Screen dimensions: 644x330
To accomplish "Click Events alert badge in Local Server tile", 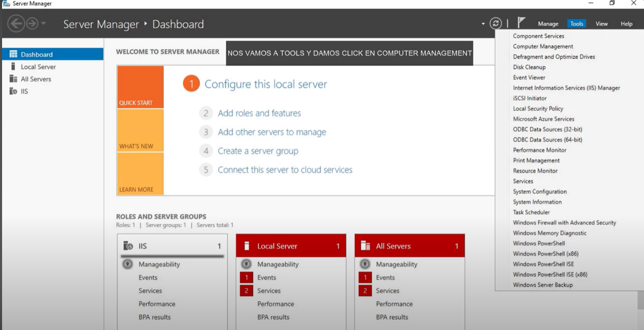I will (246, 277).
